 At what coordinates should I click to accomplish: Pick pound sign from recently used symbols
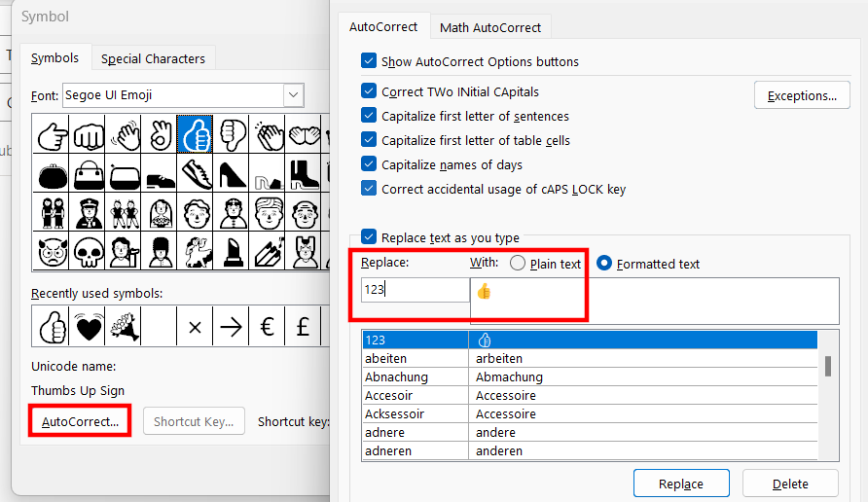[x=303, y=327]
